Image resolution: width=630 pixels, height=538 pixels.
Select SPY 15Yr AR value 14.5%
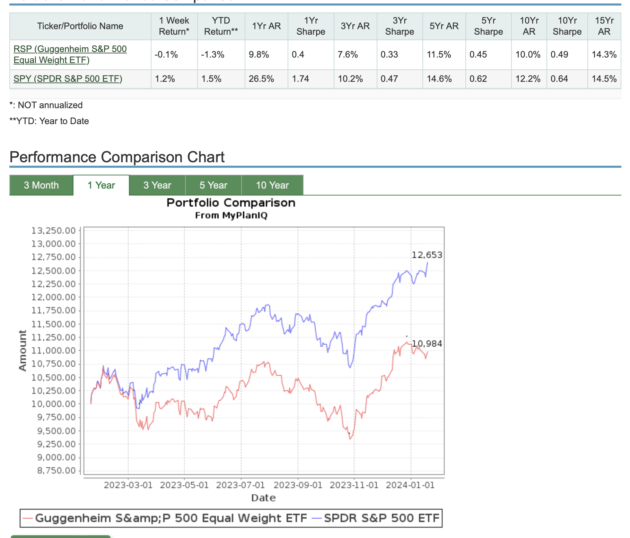click(604, 79)
